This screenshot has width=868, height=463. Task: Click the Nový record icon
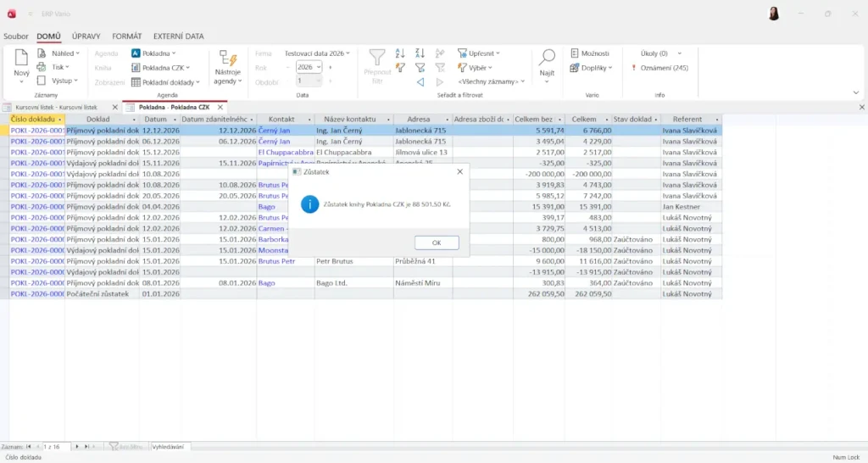pos(21,58)
